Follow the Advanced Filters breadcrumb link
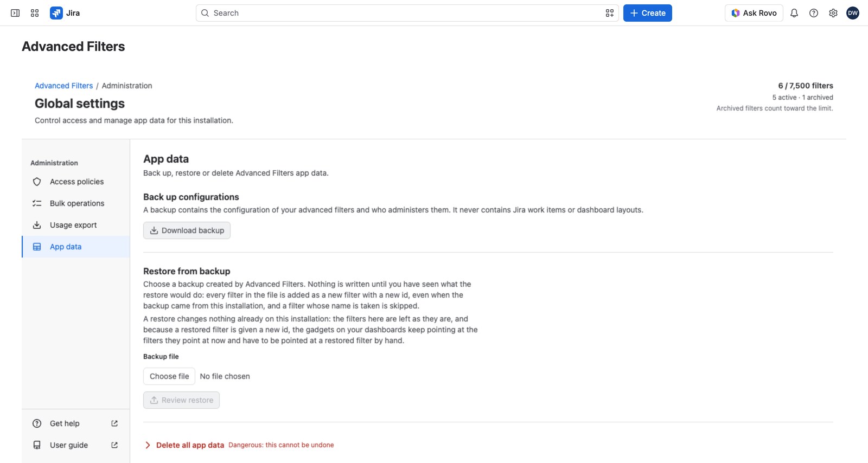868x463 pixels. [64, 86]
